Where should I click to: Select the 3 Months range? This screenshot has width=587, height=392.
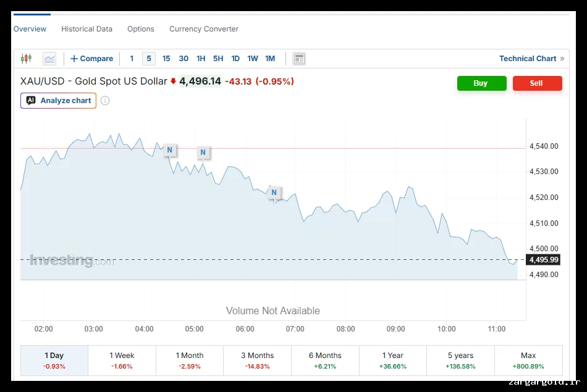click(x=258, y=360)
